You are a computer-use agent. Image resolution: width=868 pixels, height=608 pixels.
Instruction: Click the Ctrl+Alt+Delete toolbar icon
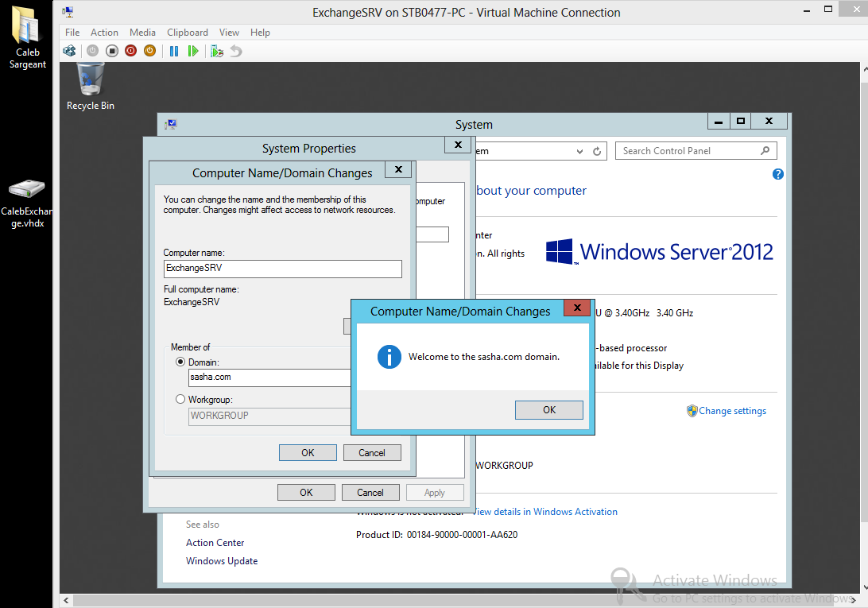click(x=69, y=51)
